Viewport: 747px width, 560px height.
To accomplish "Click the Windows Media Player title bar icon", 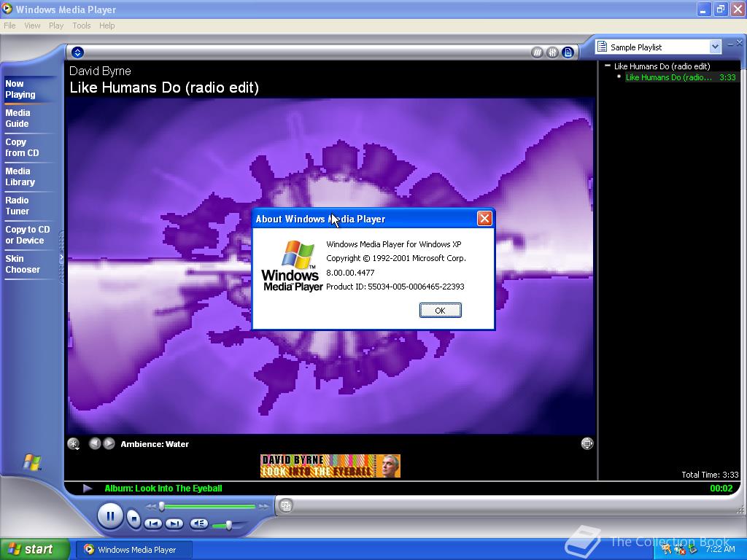I will [x=7, y=9].
